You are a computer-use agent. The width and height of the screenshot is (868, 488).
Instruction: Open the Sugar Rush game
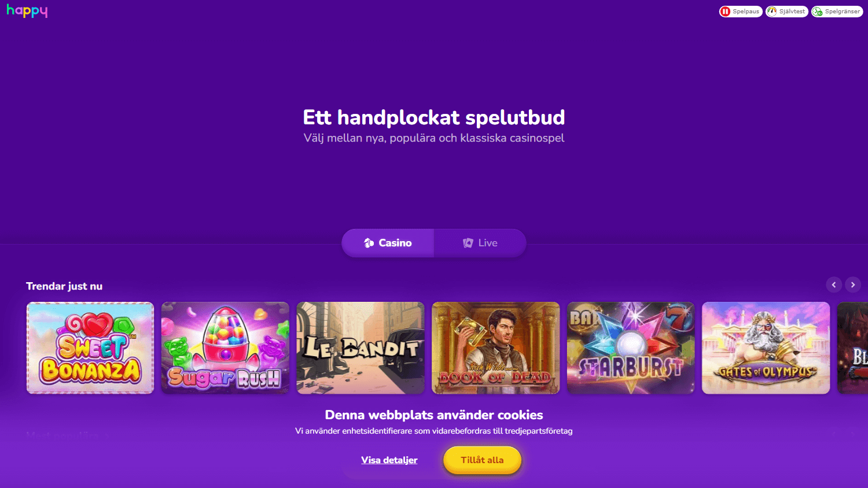pyautogui.click(x=225, y=347)
